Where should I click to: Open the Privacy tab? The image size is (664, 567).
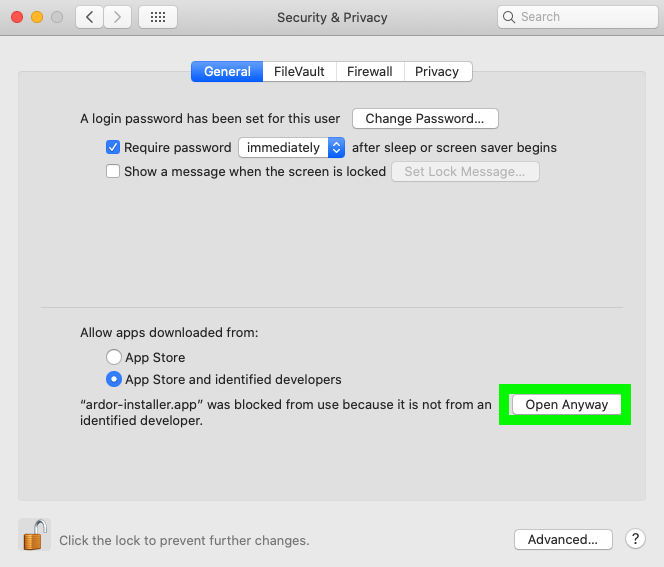click(437, 71)
